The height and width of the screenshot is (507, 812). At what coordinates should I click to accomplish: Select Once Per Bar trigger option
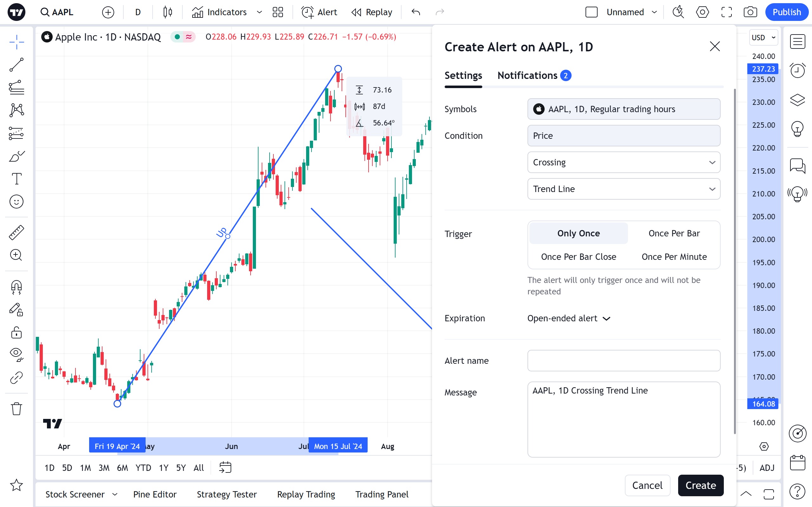click(x=674, y=234)
